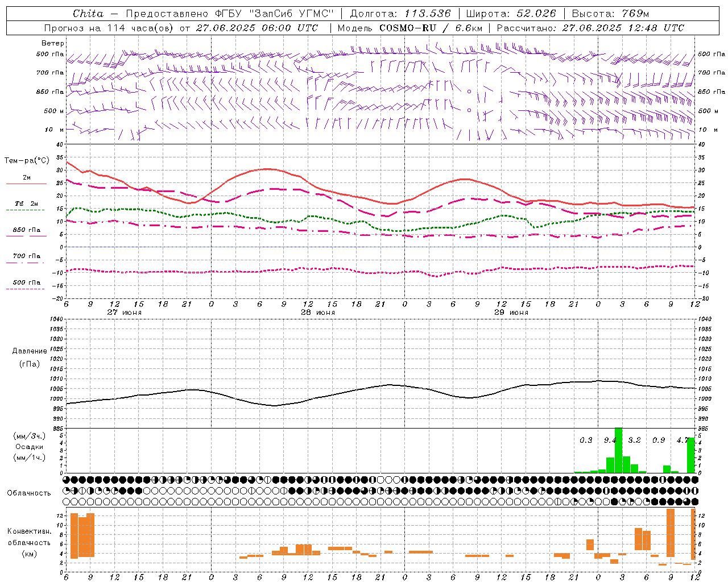The width and height of the screenshot is (728, 582).
Task: Click the pink dotted line sample under temperature "500 гПа"
Action: [x=26, y=289]
